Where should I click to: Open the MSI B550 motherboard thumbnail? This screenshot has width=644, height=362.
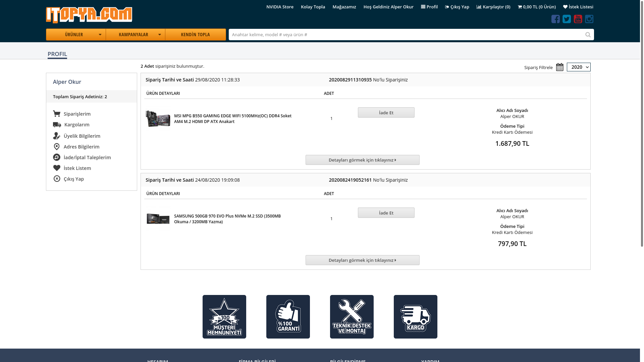point(158,119)
